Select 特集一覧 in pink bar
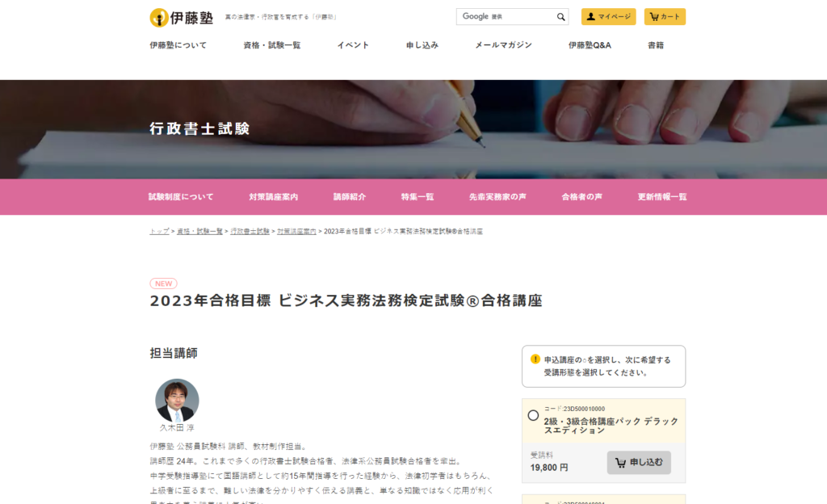827x504 pixels. click(418, 196)
